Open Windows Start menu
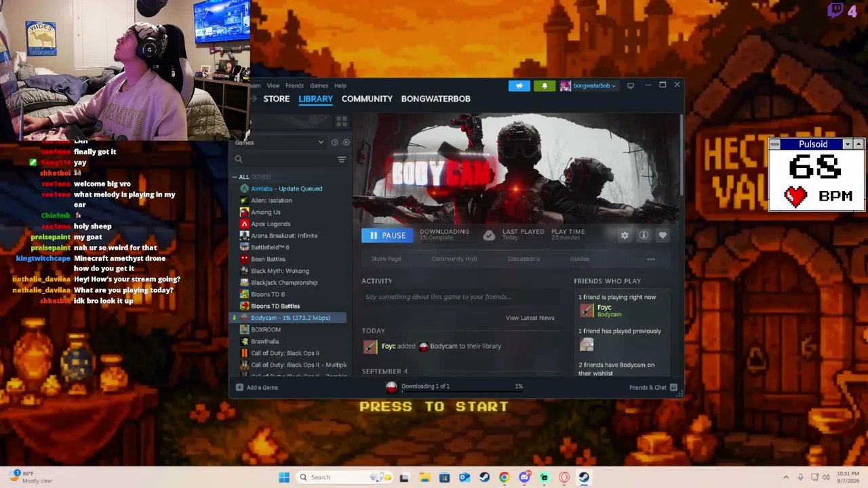 click(284, 477)
